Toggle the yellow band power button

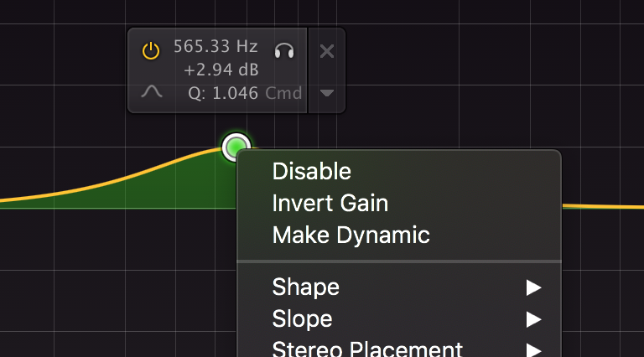click(x=151, y=51)
